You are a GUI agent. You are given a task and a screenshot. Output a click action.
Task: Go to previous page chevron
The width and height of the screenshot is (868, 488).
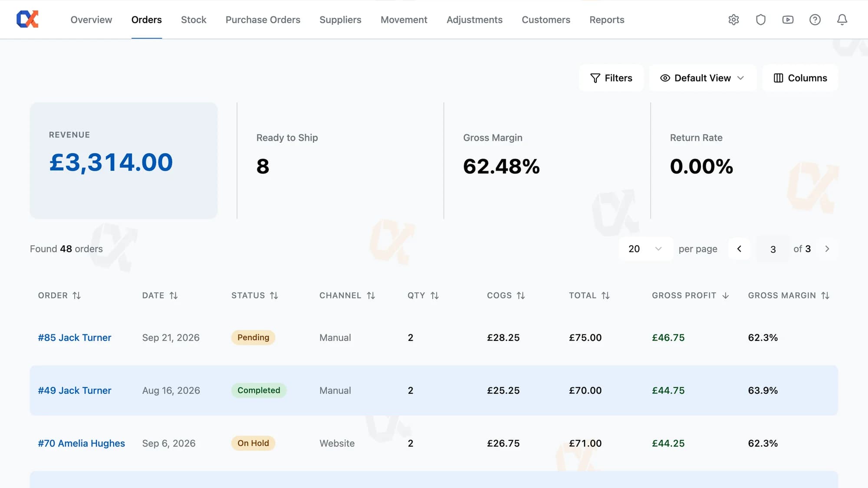739,249
